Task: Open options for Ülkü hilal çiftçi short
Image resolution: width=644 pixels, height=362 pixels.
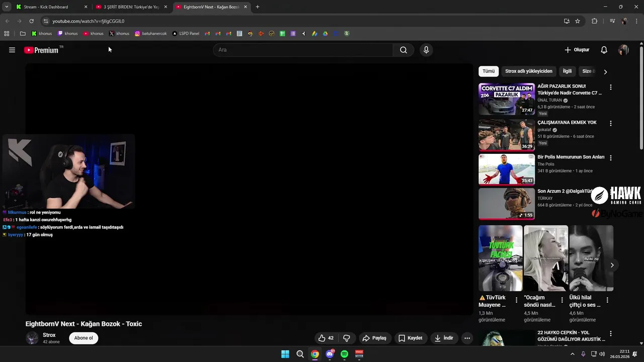Action: [x=607, y=300]
